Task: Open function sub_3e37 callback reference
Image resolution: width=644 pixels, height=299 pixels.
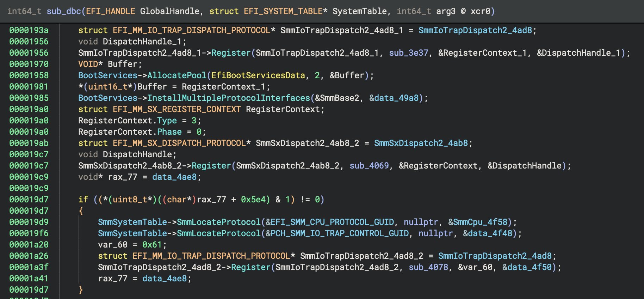Action: 409,53
